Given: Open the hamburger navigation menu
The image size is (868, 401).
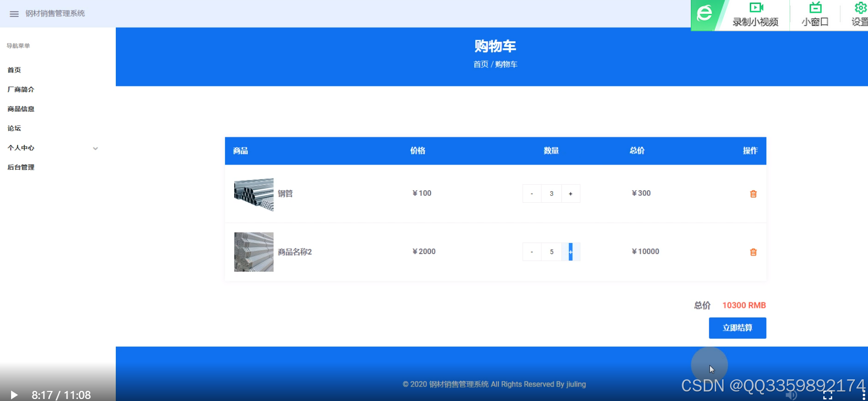Looking at the screenshot, I should 14,14.
